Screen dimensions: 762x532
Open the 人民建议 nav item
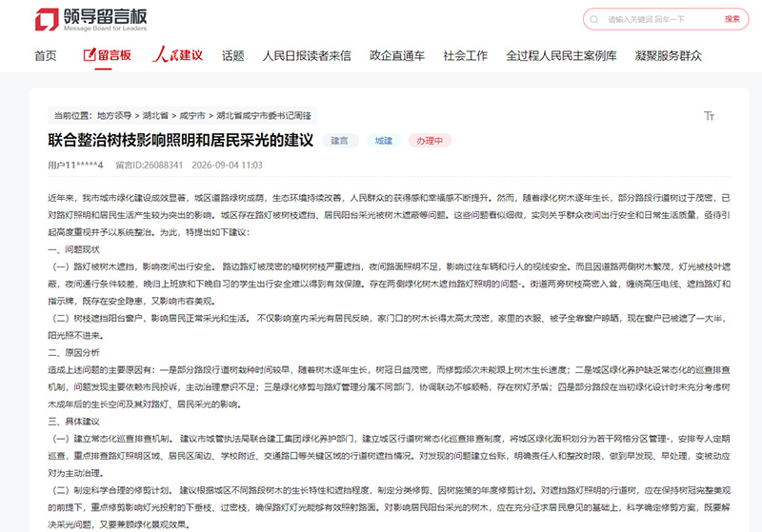click(177, 55)
